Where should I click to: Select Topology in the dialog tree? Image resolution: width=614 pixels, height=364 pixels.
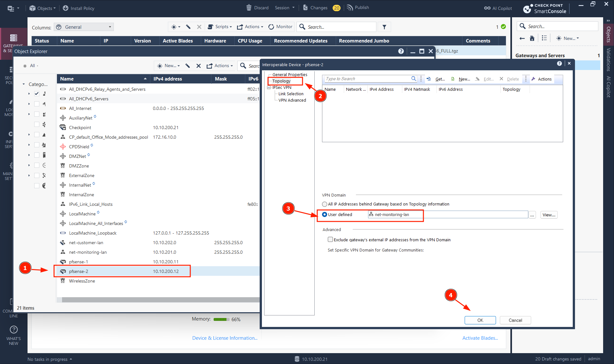point(281,81)
